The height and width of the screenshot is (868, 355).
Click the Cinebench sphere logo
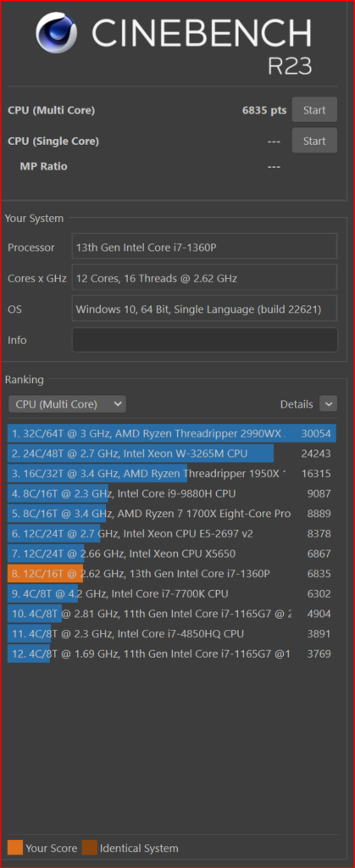[x=57, y=33]
